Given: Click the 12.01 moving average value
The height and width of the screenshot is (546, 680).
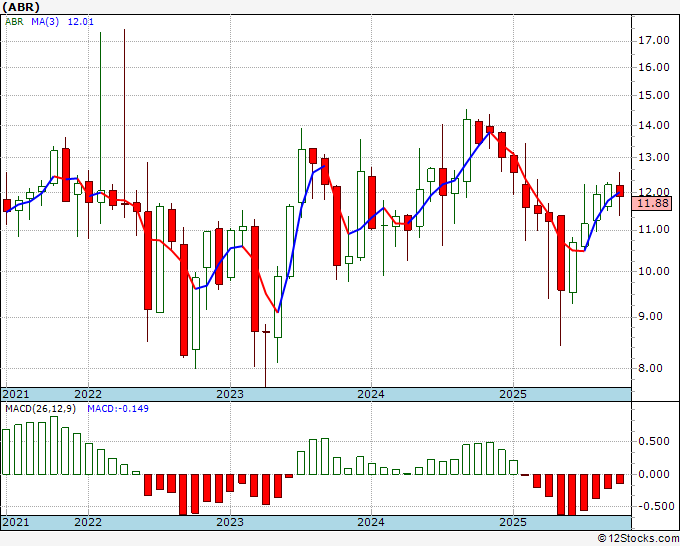Looking at the screenshot, I should (x=81, y=21).
